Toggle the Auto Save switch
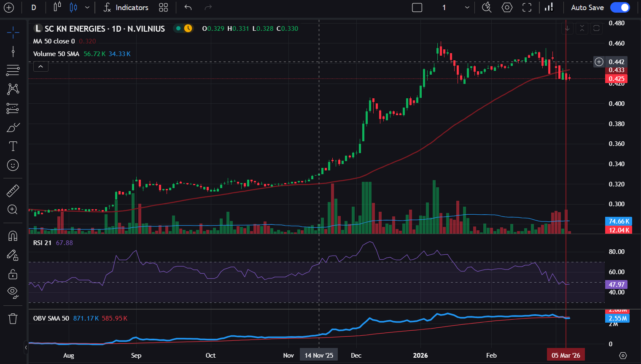 620,8
